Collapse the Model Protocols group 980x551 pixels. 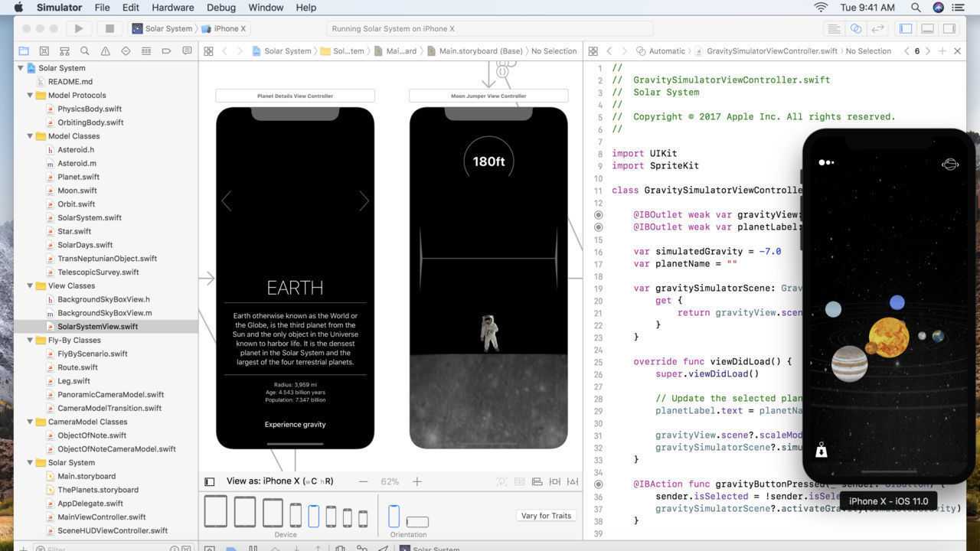tap(31, 96)
